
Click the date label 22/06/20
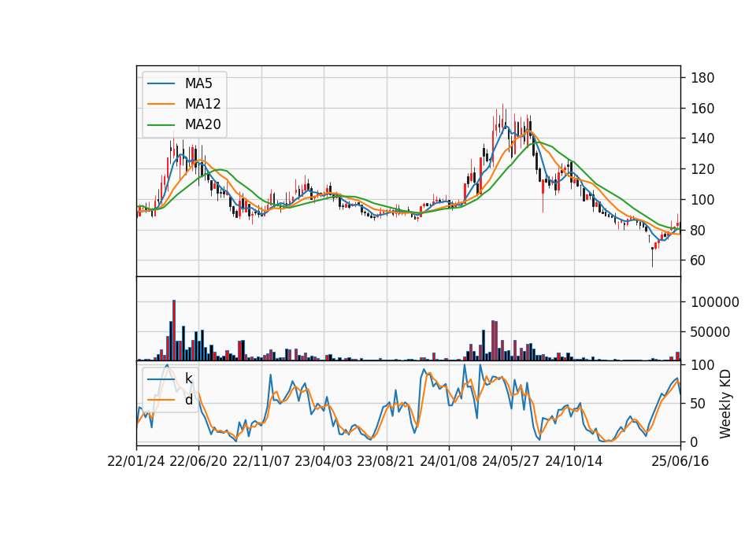coord(198,462)
